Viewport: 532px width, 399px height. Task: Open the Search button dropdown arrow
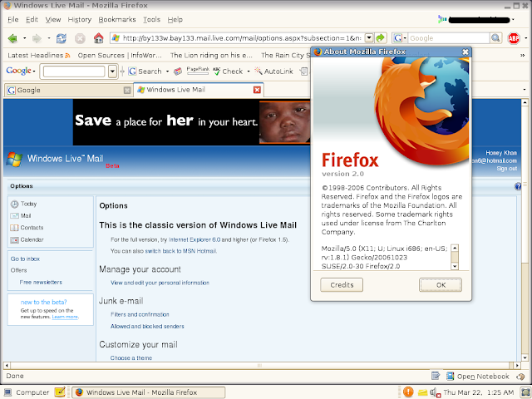pos(167,71)
